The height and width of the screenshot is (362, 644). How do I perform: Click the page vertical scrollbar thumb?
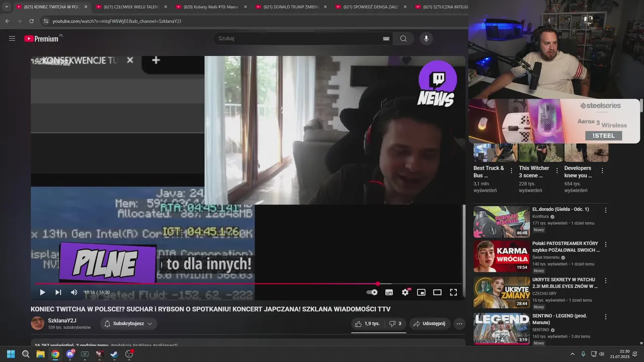coord(641,106)
